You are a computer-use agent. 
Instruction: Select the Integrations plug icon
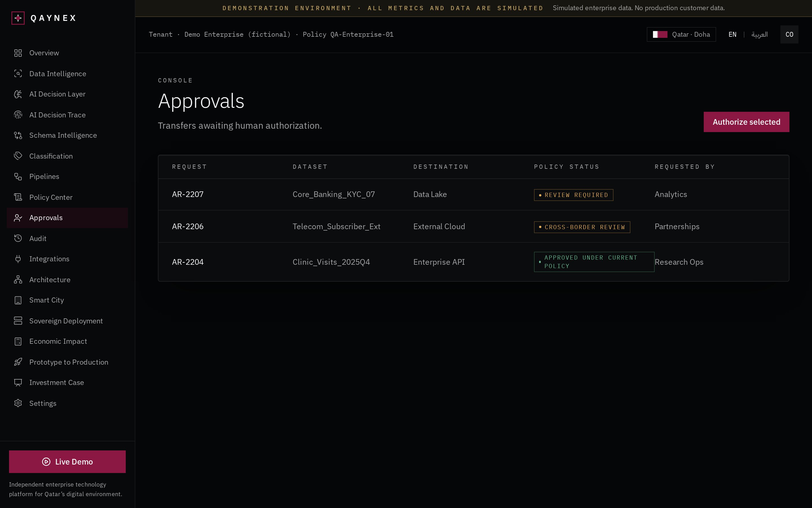point(18,259)
